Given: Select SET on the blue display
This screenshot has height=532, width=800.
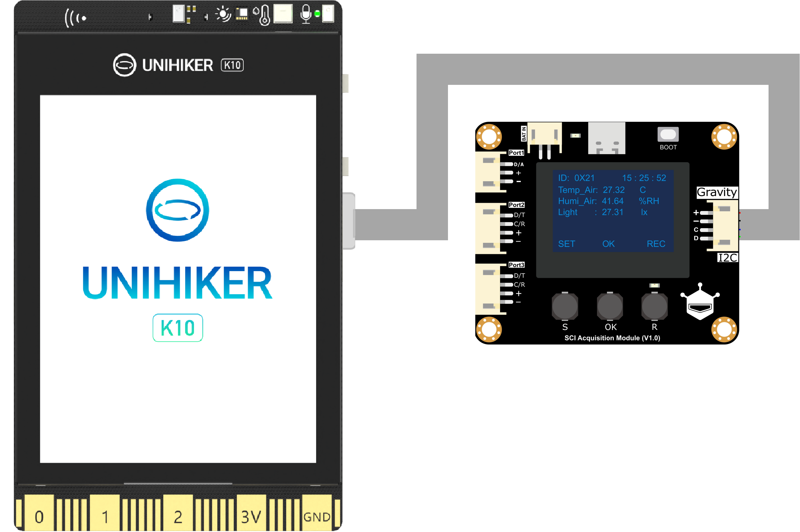Looking at the screenshot, I should click(x=566, y=244).
